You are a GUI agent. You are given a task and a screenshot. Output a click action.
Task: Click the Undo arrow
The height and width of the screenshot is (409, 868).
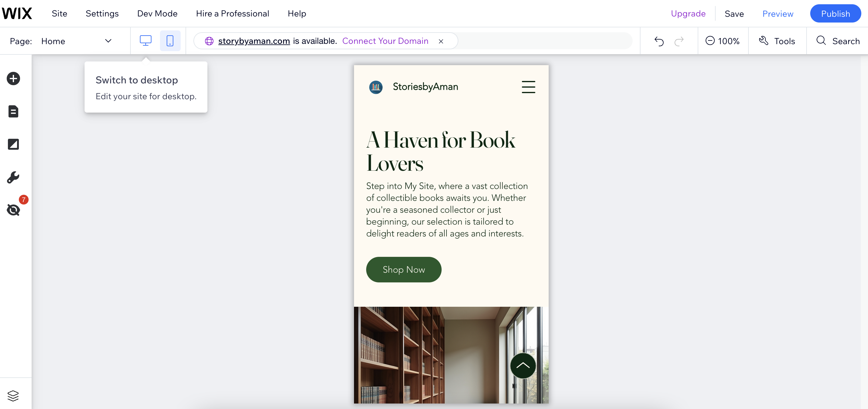tap(659, 41)
